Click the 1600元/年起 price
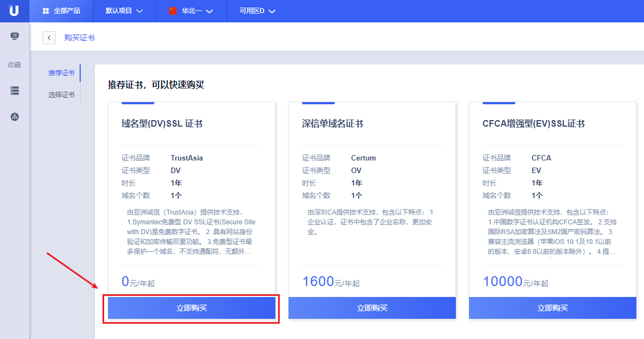 point(331,282)
